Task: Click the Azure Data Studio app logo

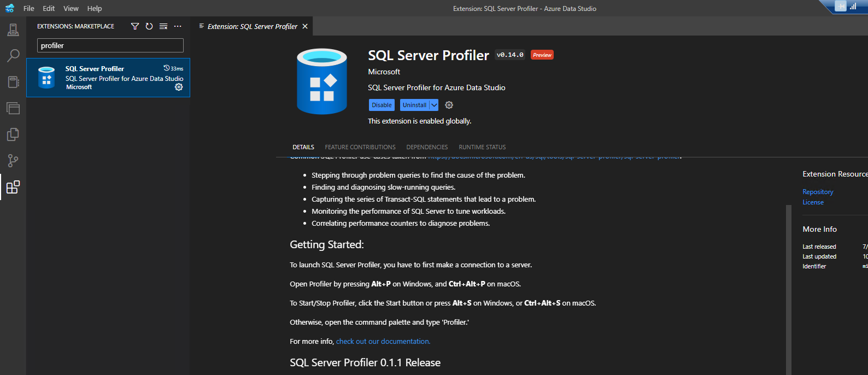Action: 9,8
